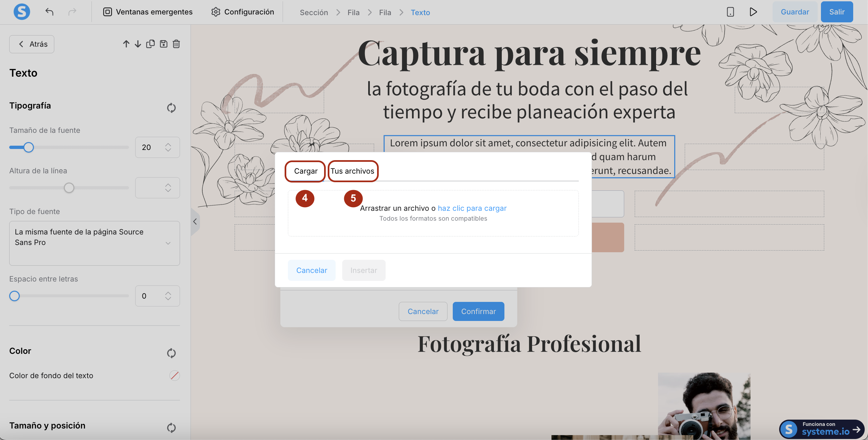
Task: Switch to Tus archivos tab
Action: pos(352,171)
